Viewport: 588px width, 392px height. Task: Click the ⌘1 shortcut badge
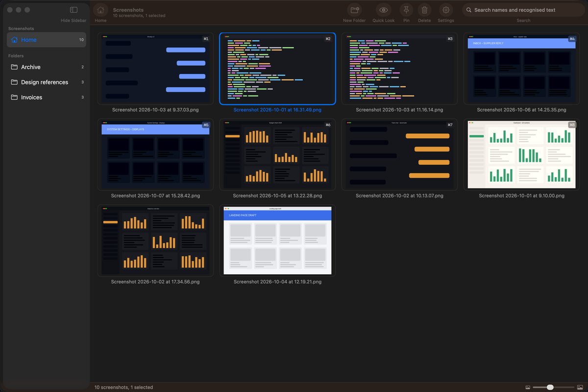[x=206, y=39]
